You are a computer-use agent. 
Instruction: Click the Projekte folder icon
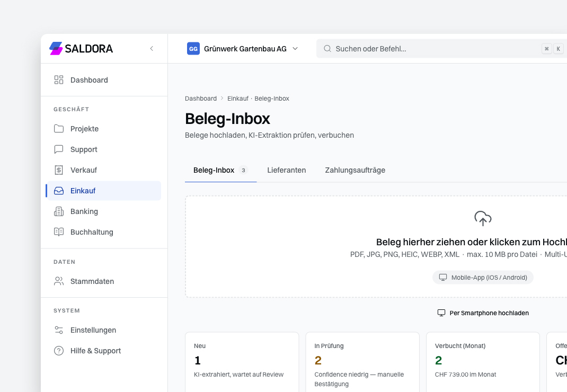59,129
